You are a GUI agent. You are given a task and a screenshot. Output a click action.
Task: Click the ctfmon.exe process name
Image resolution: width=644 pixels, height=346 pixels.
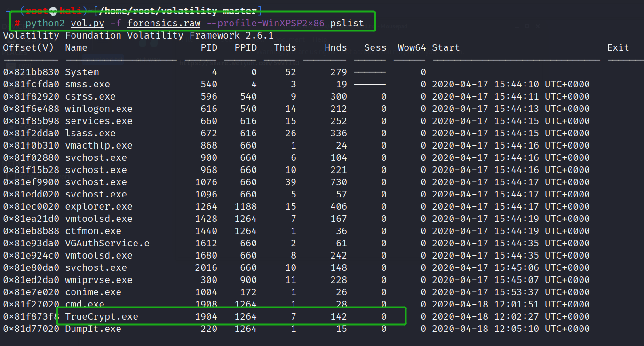(x=93, y=231)
